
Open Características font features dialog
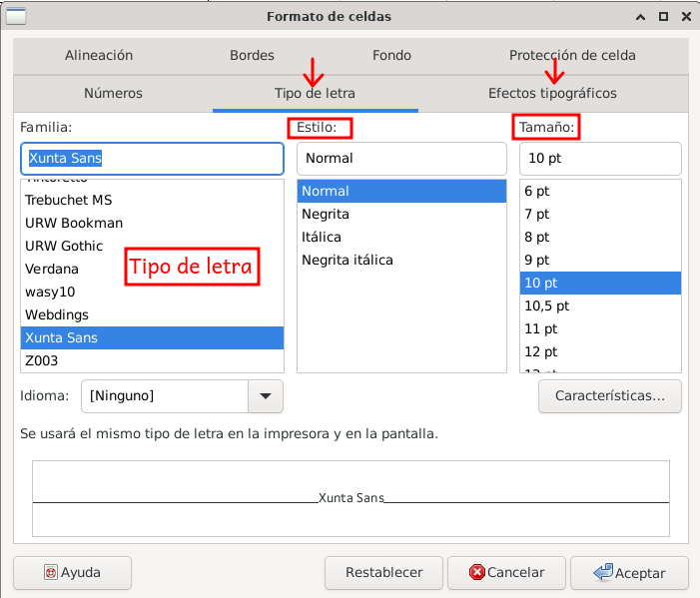(610, 396)
